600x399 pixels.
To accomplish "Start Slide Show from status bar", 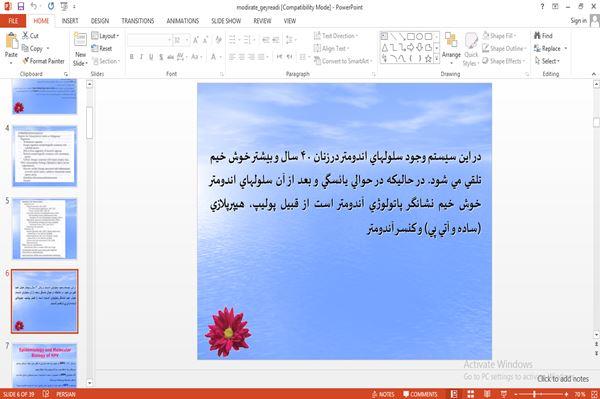I will tap(504, 394).
